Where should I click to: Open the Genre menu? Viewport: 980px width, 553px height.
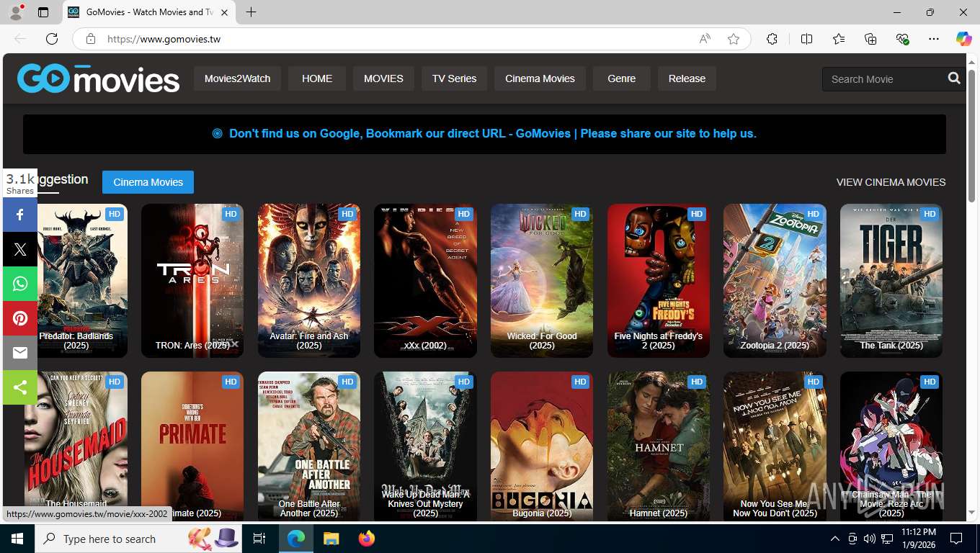click(x=621, y=78)
